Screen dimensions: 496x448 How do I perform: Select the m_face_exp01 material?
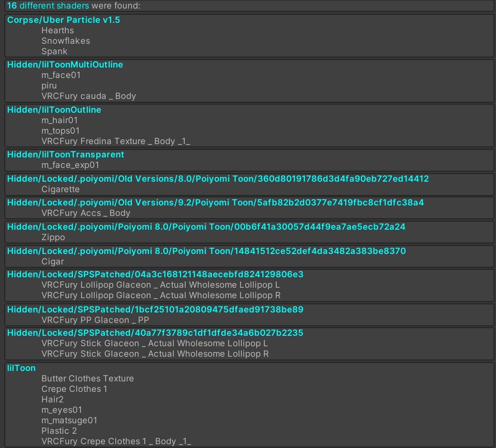tap(70, 165)
